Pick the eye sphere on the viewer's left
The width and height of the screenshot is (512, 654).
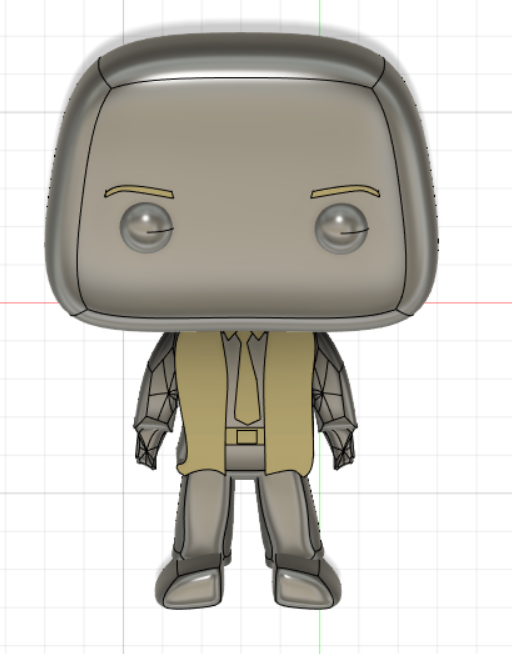click(x=146, y=228)
